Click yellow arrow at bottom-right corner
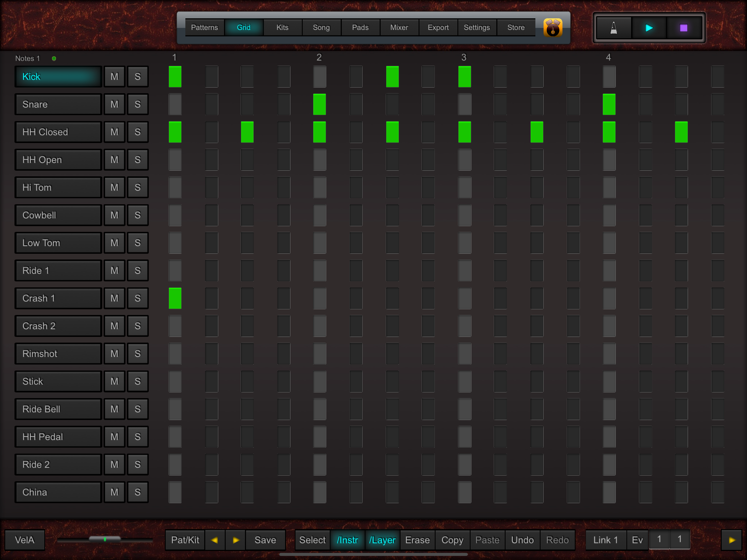The image size is (747, 560). (731, 540)
